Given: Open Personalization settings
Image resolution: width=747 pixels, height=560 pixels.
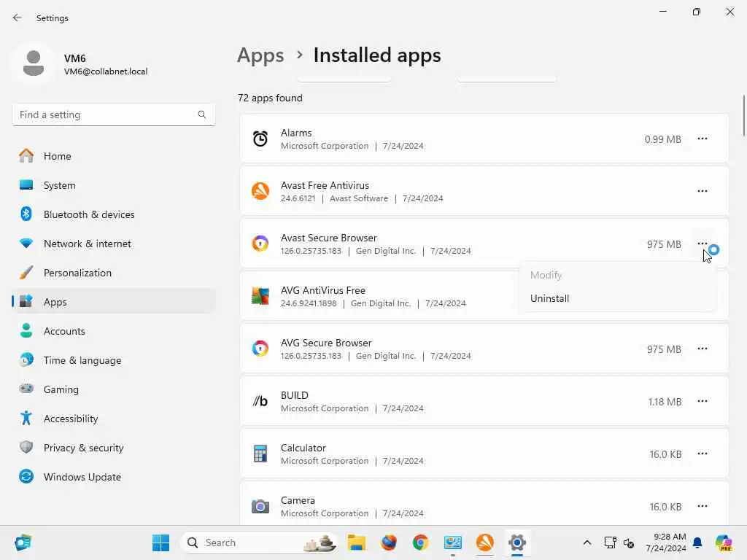Looking at the screenshot, I should [114, 273].
